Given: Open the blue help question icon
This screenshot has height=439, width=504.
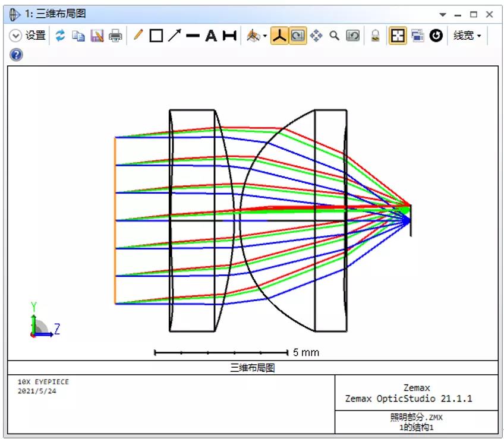Looking at the screenshot, I should click(x=16, y=55).
